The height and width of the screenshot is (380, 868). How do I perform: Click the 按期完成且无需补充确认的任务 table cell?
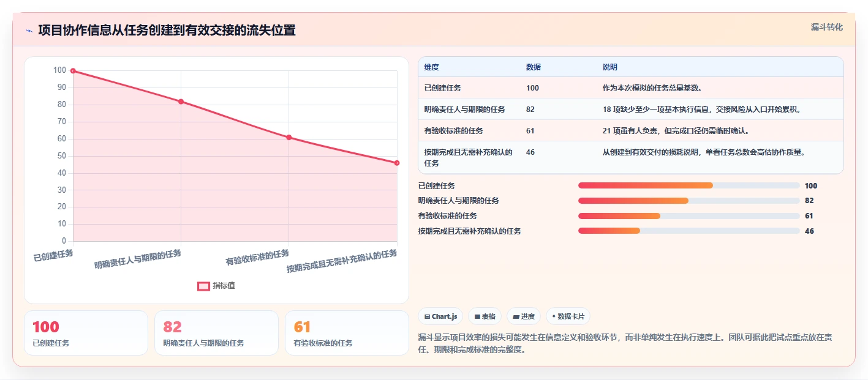(468, 158)
